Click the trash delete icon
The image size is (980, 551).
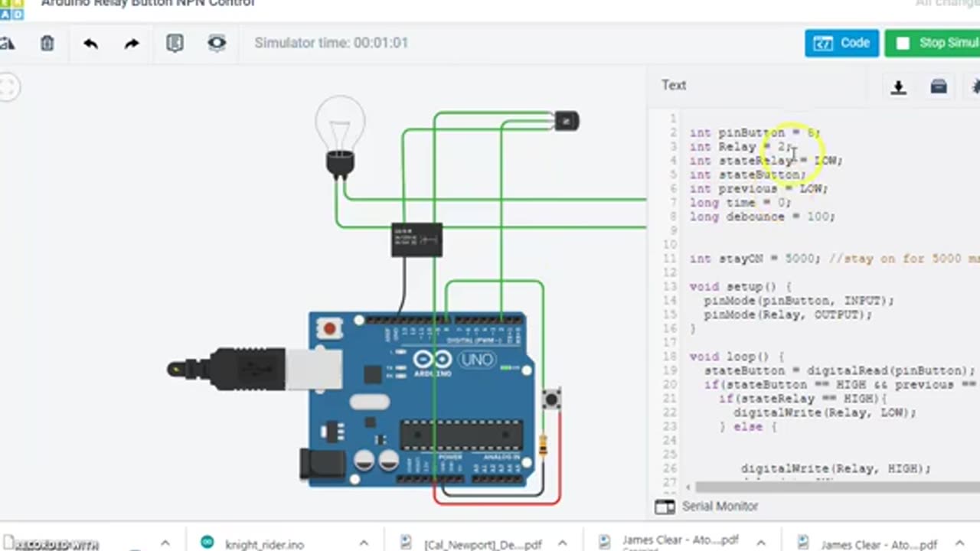pos(47,44)
